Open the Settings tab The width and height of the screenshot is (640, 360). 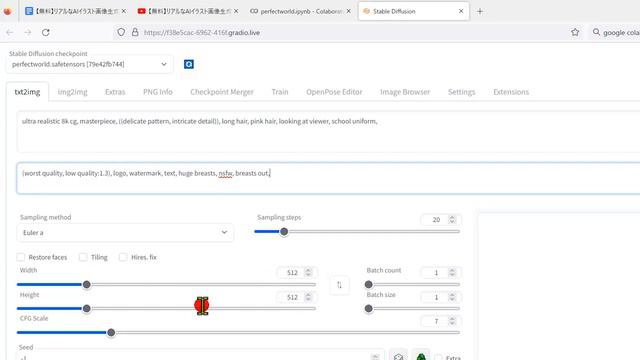click(x=462, y=92)
